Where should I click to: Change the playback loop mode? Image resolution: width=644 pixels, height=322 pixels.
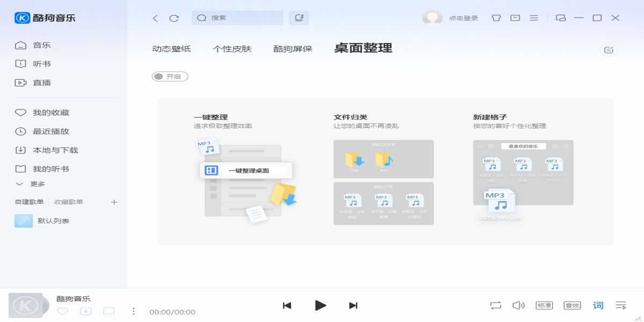click(x=495, y=305)
